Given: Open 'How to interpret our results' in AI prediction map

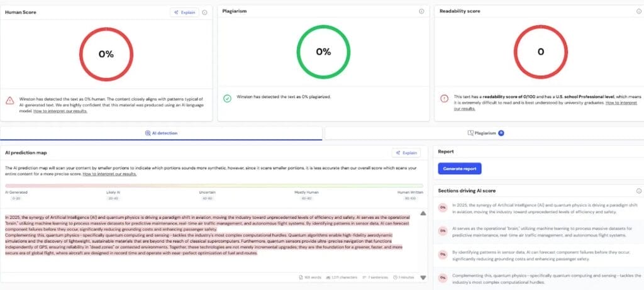Looking at the screenshot, I should click(110, 174).
